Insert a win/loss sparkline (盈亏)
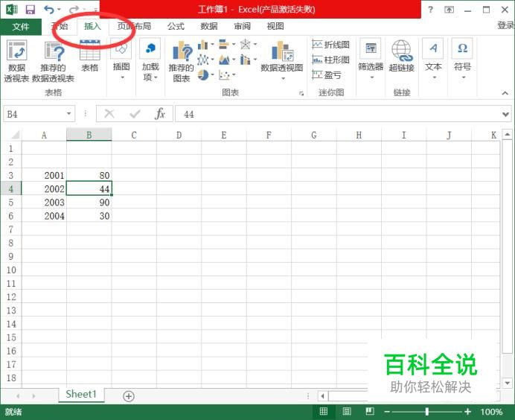 [x=327, y=75]
